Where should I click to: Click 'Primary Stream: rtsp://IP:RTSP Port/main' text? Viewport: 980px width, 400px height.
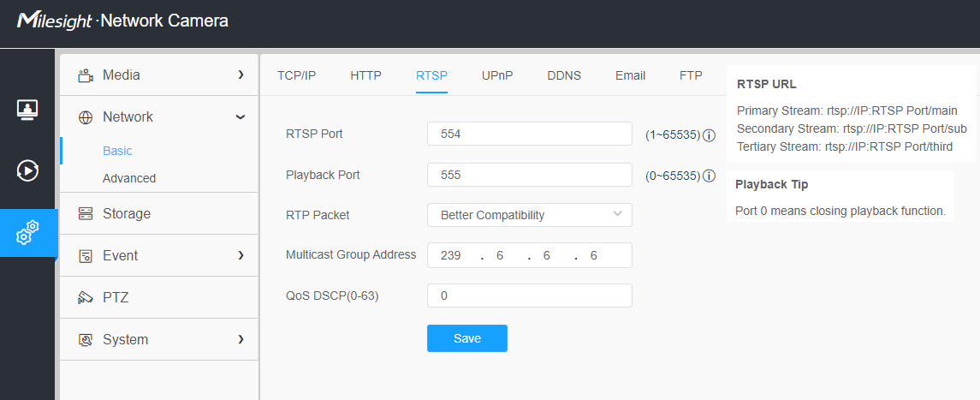pos(846,110)
